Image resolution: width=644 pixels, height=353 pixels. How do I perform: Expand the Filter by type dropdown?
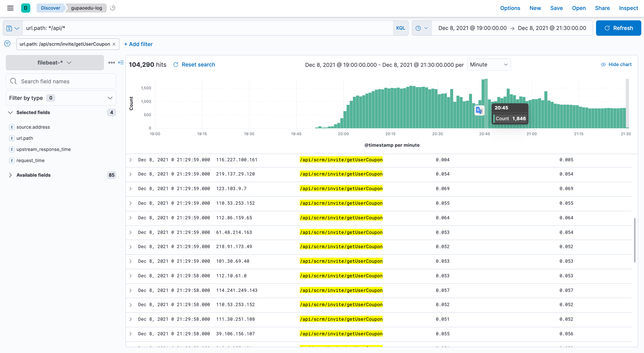pyautogui.click(x=61, y=98)
